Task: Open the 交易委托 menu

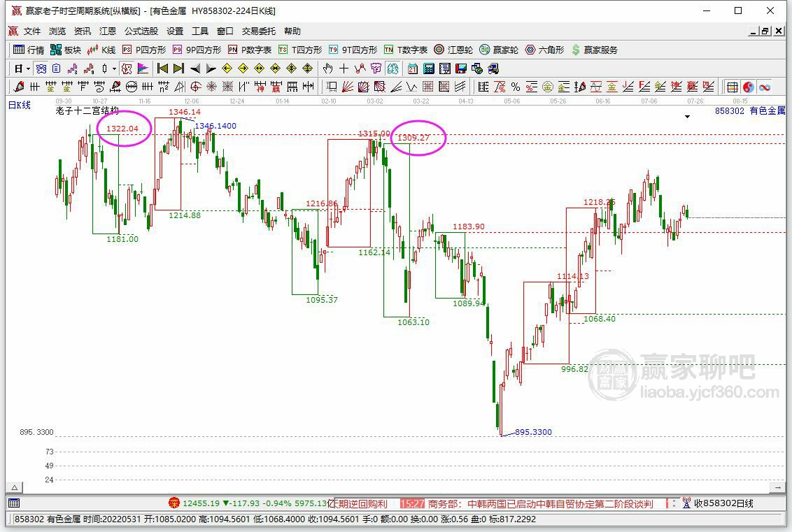Action: click(259, 31)
